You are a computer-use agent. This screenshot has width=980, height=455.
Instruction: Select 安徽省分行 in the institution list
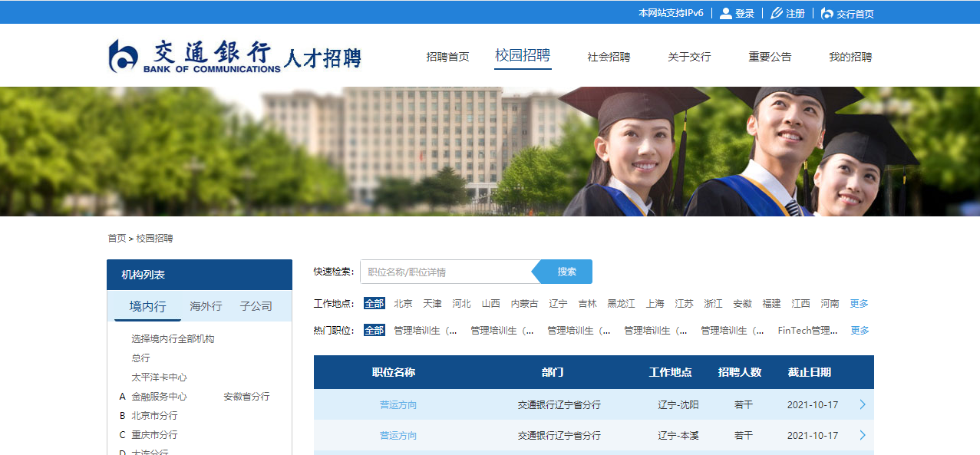coord(246,397)
